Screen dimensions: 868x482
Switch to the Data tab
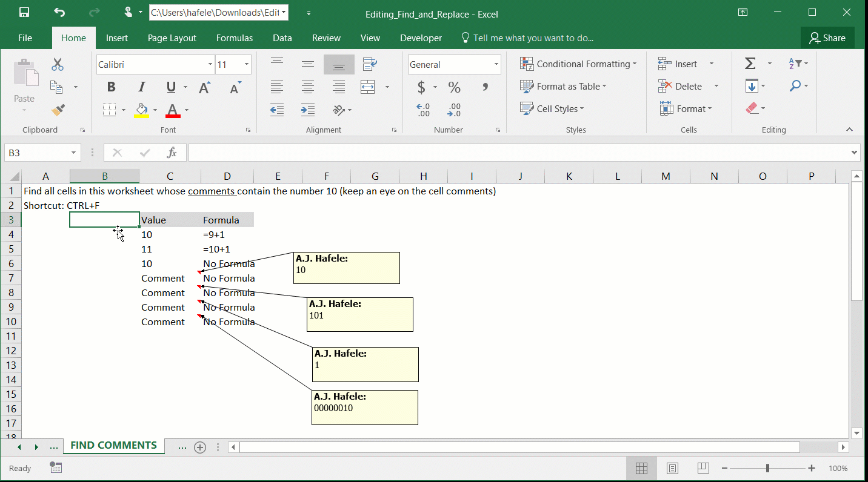coord(282,38)
